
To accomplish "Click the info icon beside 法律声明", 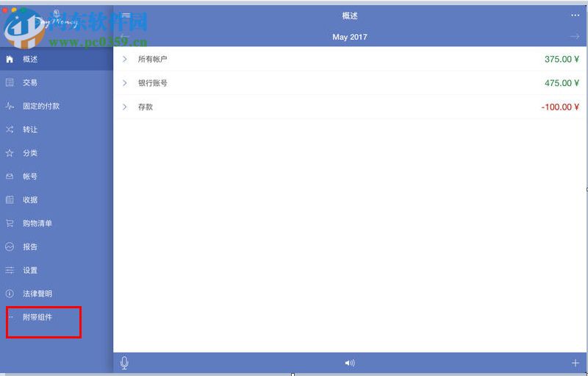I will click(x=10, y=294).
